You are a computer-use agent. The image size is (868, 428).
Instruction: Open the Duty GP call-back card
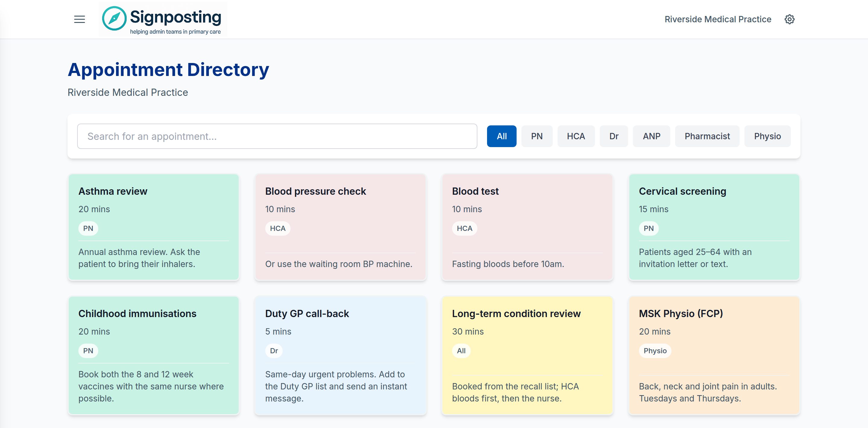(340, 355)
